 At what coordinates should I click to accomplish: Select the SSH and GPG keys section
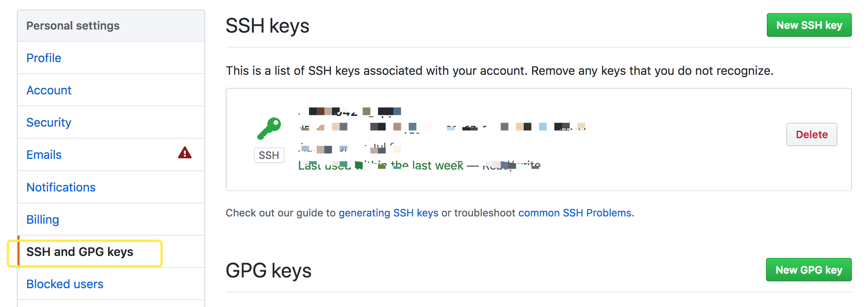[x=80, y=252]
